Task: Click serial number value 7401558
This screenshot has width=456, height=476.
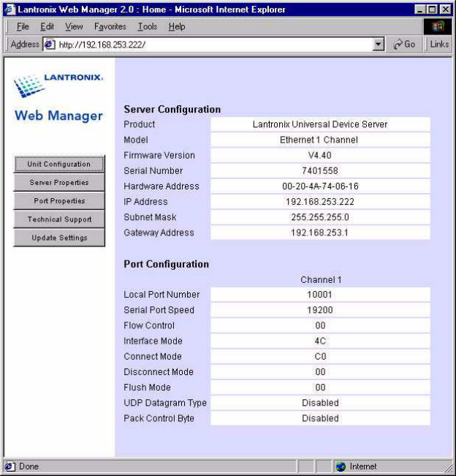Action: (x=320, y=171)
